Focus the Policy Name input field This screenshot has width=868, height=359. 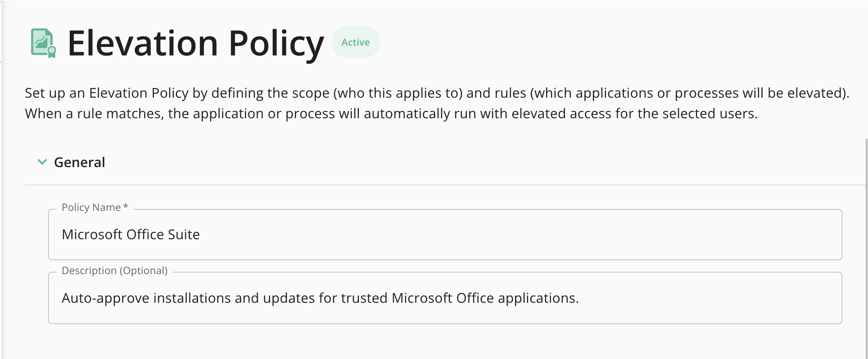445,235
